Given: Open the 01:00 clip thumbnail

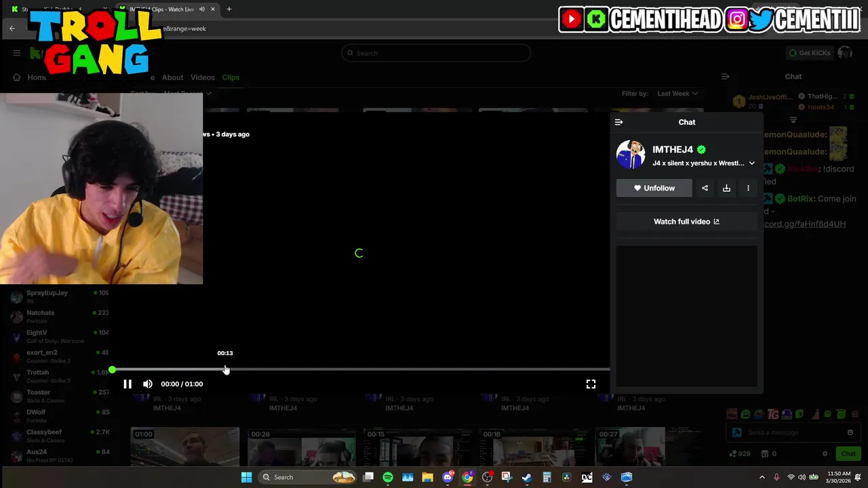Looking at the screenshot, I should coord(185,446).
